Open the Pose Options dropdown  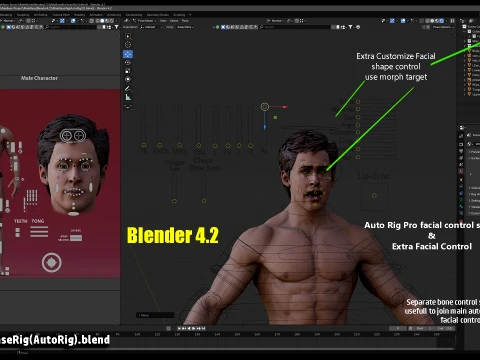point(442,27)
